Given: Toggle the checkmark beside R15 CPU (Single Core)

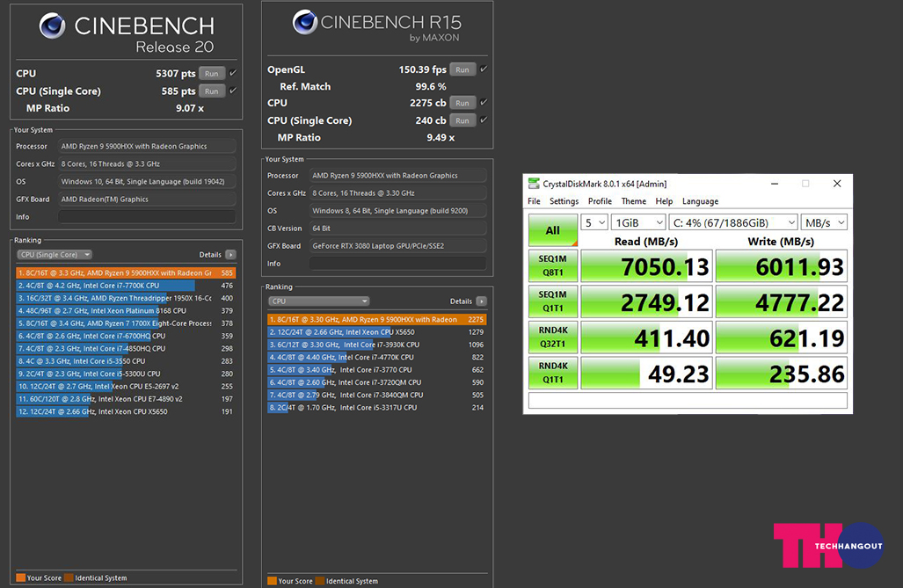Looking at the screenshot, I should click(x=484, y=120).
